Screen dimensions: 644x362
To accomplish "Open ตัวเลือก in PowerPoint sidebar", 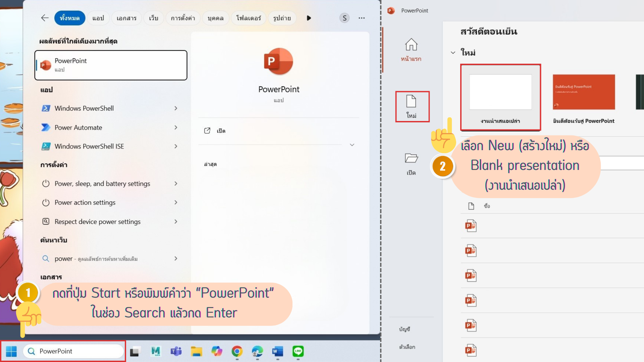I will [407, 347].
